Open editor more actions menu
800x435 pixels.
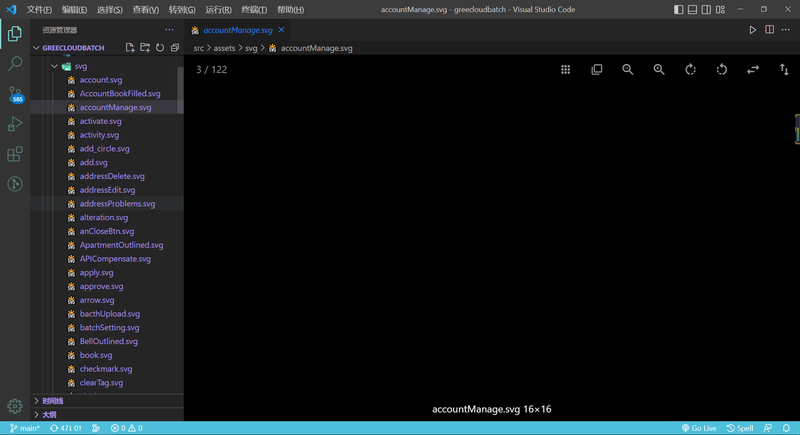(786, 30)
